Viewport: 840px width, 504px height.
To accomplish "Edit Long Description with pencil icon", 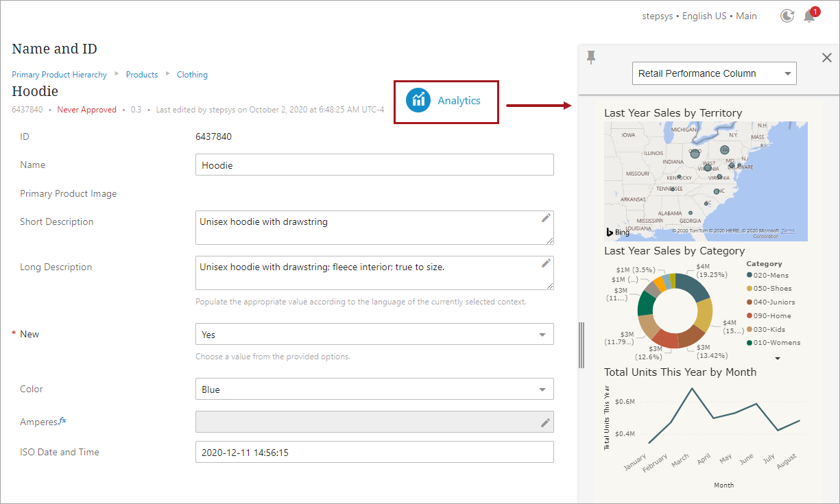I will (546, 263).
